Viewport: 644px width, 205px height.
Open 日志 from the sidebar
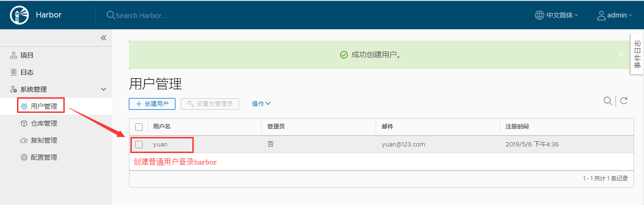[27, 72]
